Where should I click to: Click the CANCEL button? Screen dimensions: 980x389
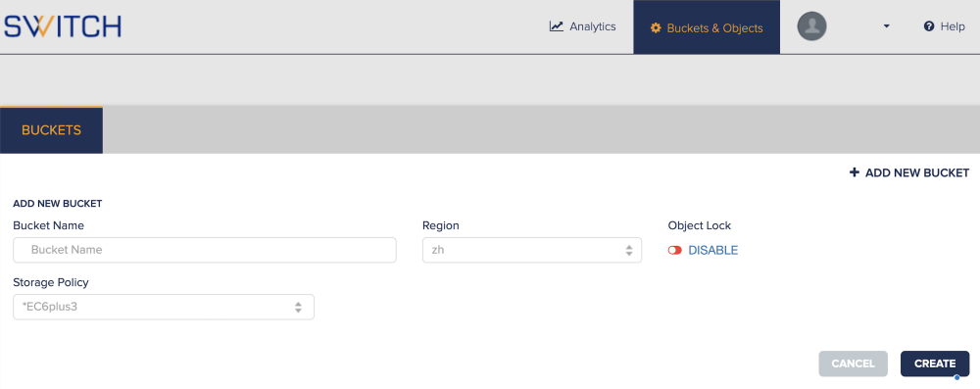854,364
